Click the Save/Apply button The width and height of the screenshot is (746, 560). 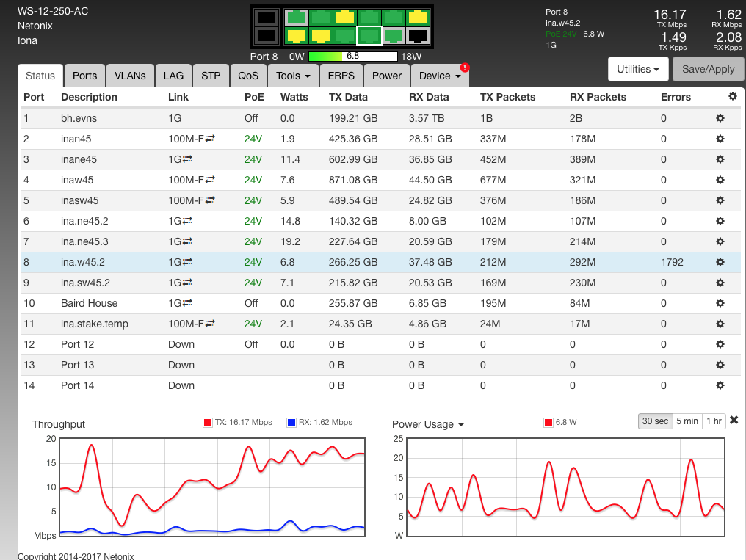point(709,69)
